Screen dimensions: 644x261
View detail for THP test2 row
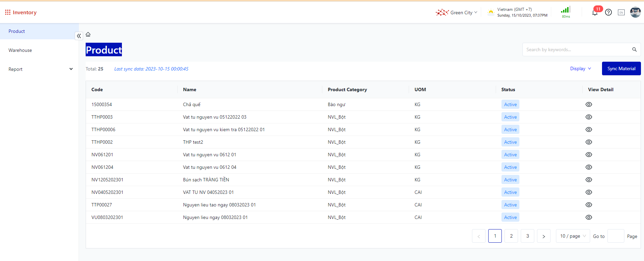[589, 142]
